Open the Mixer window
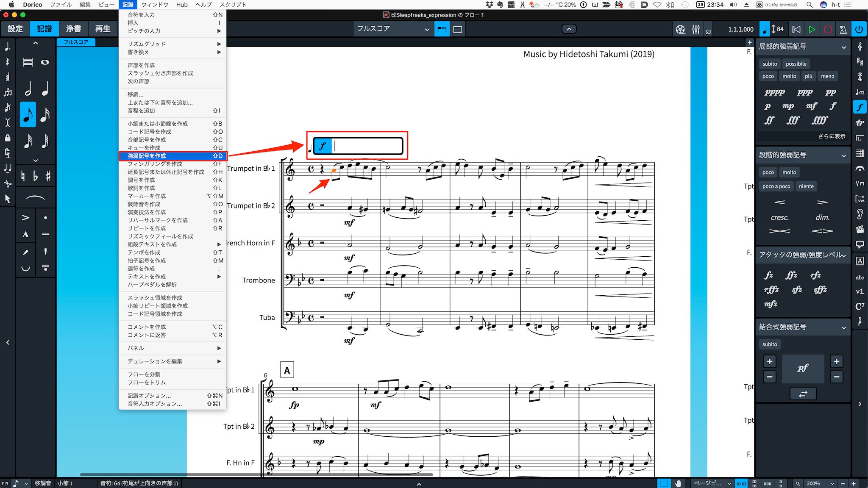 pos(696,29)
